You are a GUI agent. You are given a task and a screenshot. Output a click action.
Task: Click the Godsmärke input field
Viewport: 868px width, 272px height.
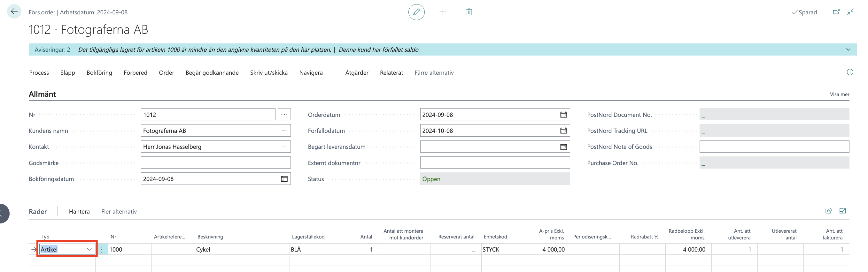point(215,163)
